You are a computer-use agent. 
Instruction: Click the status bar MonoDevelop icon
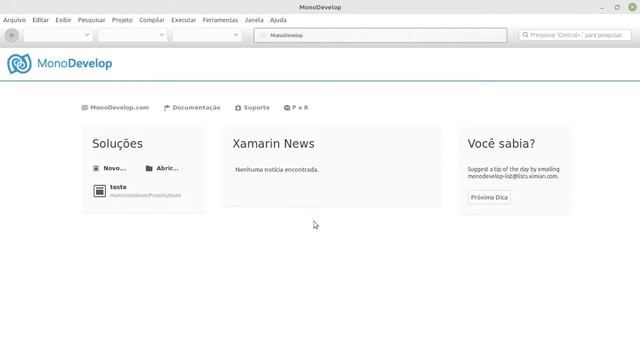pos(263,36)
